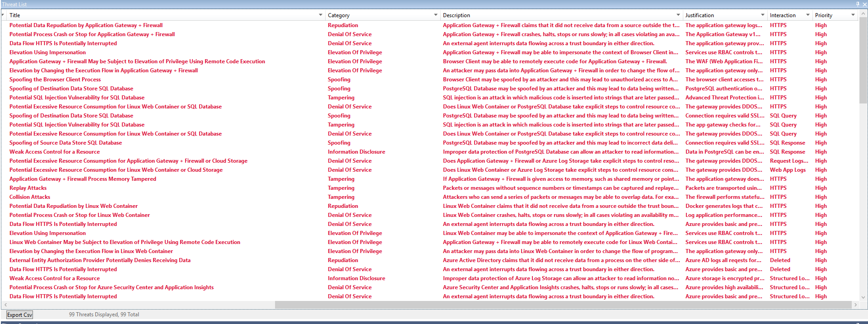This screenshot has height=324, width=868.
Task: Click the "Request Logs..." interaction cell
Action: point(789,161)
